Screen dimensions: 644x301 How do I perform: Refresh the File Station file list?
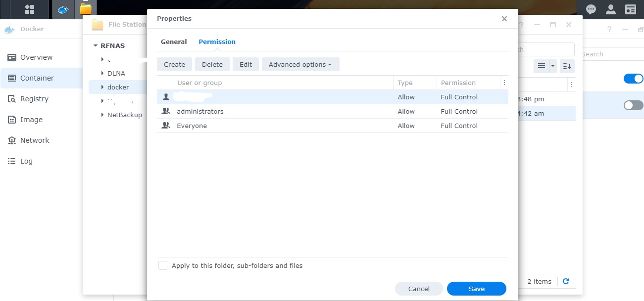click(x=566, y=281)
